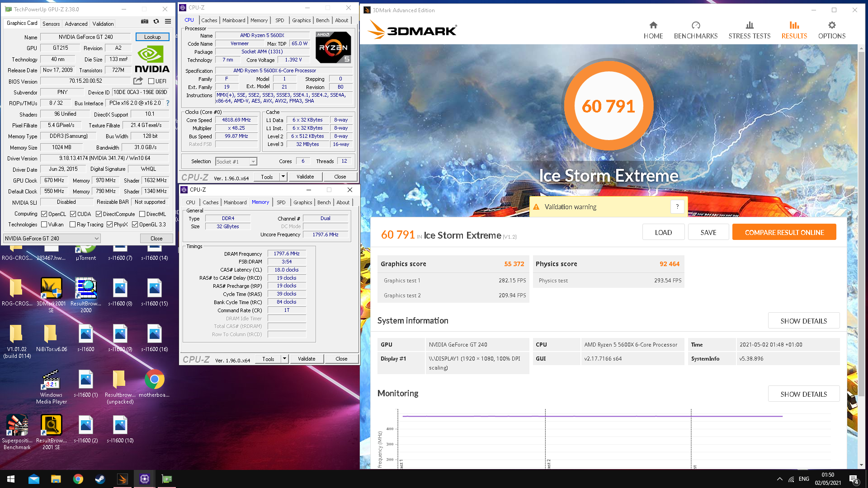This screenshot has width=868, height=488.
Task: Click the monitoring frequency graph line
Action: coord(592,416)
